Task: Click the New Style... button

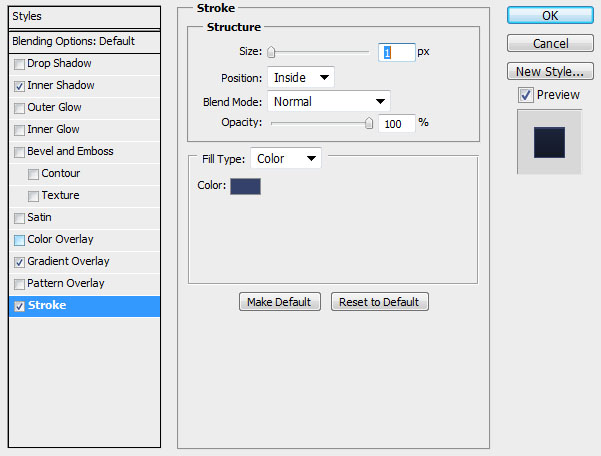Action: (x=550, y=71)
